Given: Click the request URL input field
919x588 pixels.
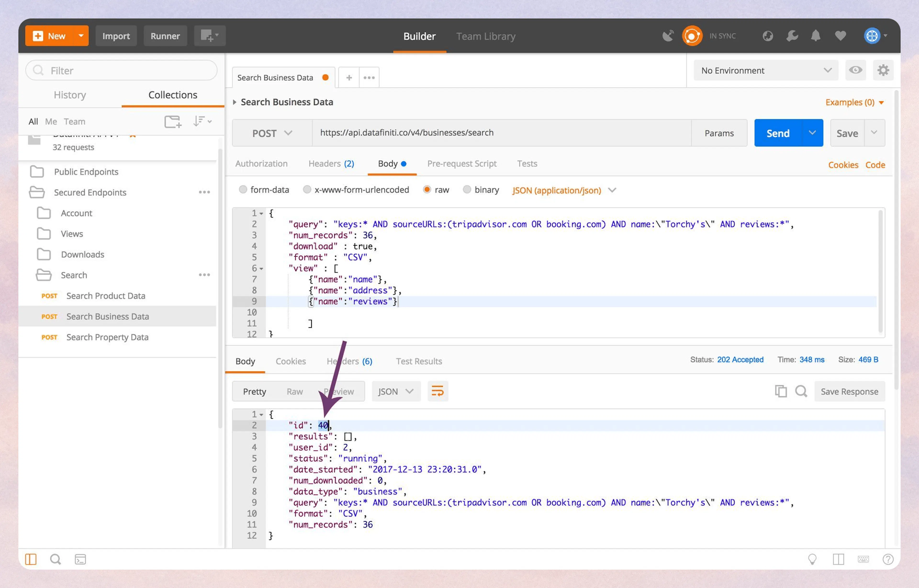Looking at the screenshot, I should (500, 133).
